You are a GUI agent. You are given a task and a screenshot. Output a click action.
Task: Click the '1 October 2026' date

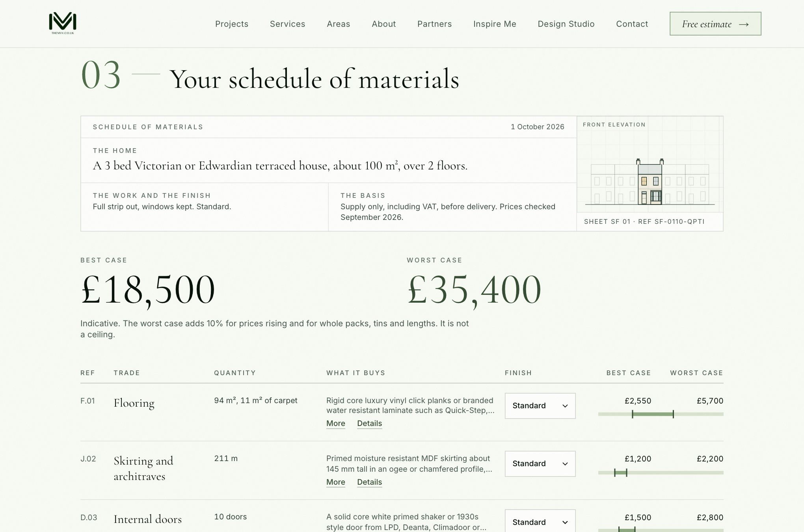pos(538,127)
